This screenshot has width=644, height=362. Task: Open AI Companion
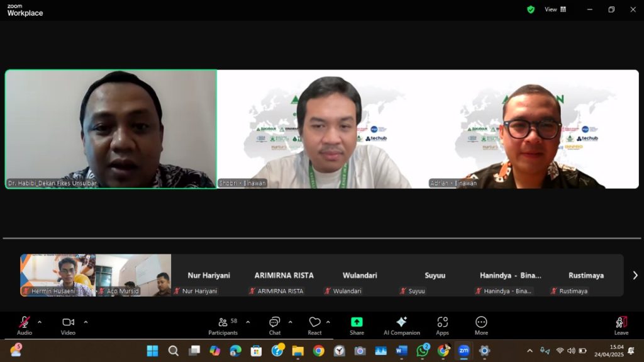coord(401,325)
